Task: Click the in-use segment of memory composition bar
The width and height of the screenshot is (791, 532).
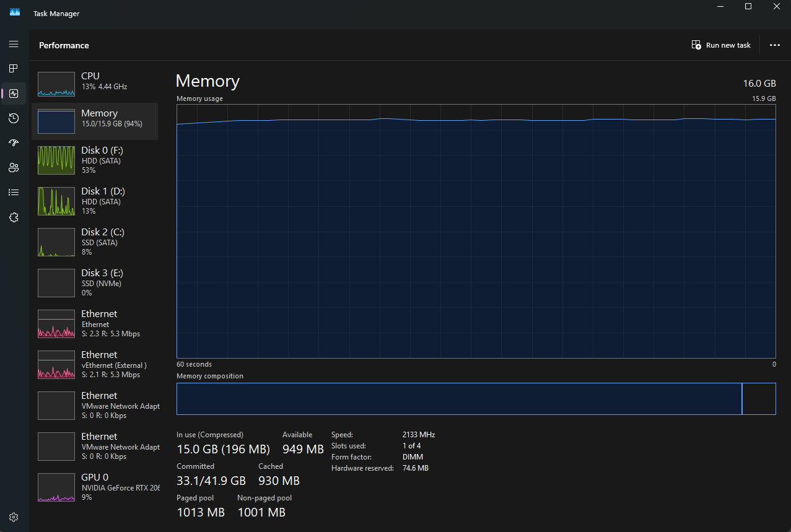Action: click(459, 399)
